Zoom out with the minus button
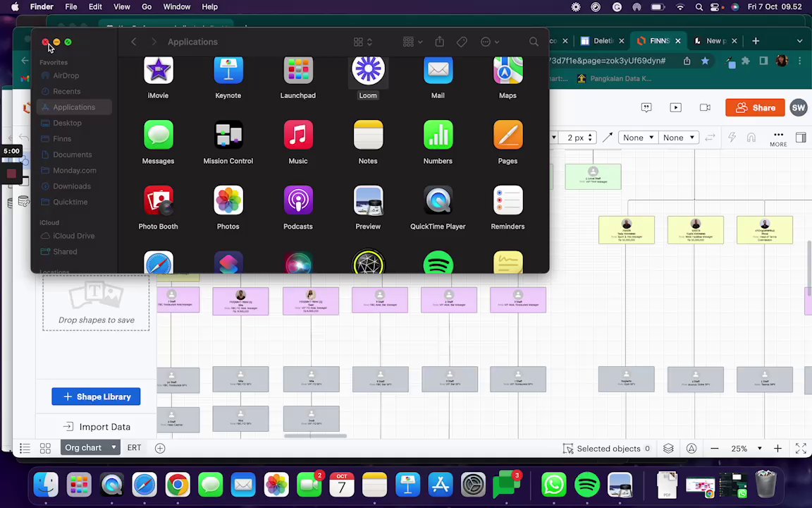Viewport: 812px width, 508px height. pos(715,449)
